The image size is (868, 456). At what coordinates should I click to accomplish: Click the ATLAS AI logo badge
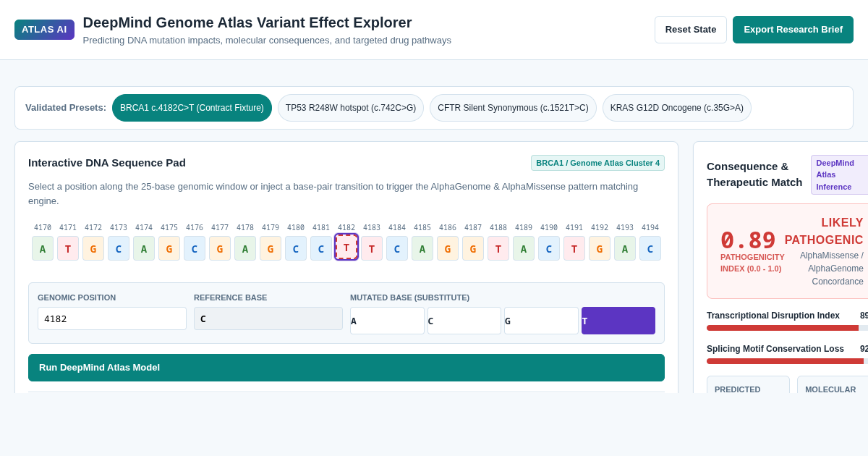coord(44,30)
